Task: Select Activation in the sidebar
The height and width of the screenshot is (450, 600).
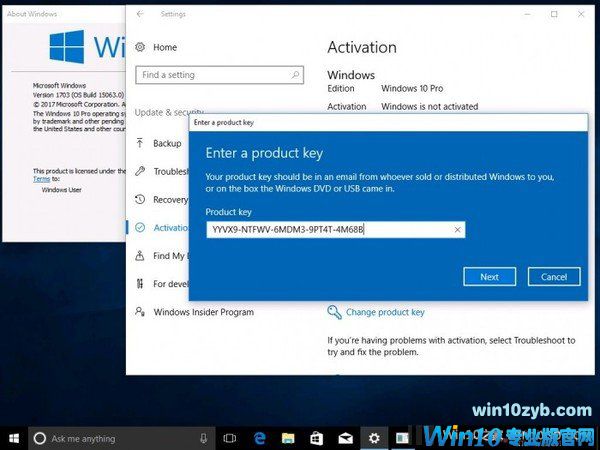Action: [171, 228]
